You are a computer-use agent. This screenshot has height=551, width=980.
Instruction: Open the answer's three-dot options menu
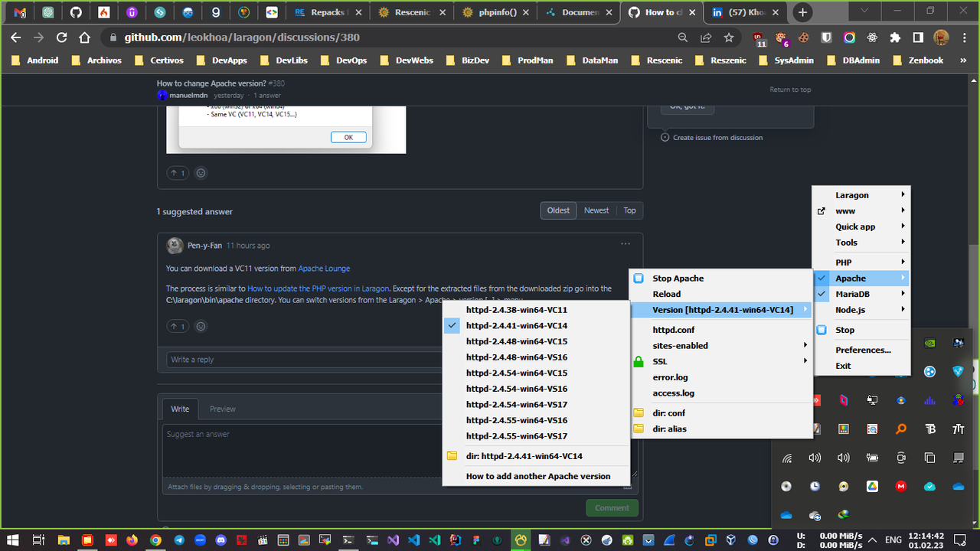(x=626, y=244)
